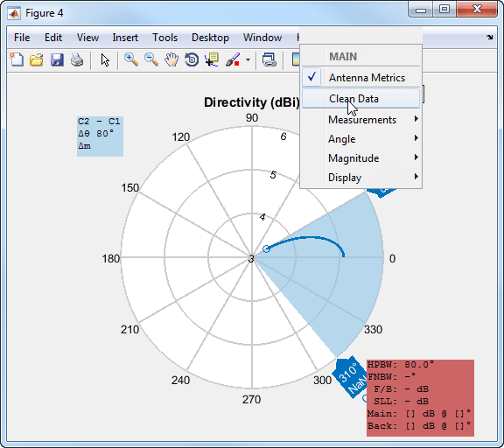Expand the Measurements submenu
The height and width of the screenshot is (448, 504).
tap(360, 120)
